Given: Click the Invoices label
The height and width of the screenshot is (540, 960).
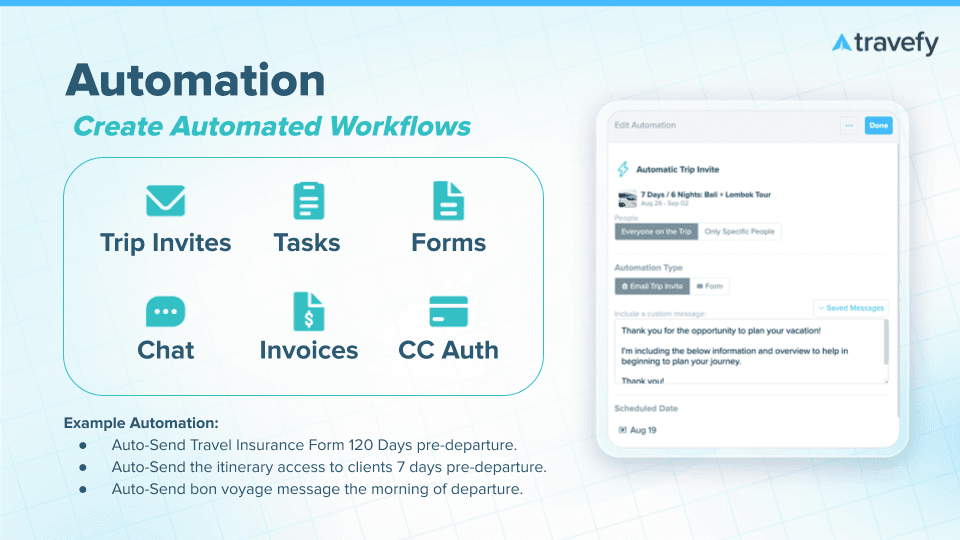Looking at the screenshot, I should click(309, 350).
